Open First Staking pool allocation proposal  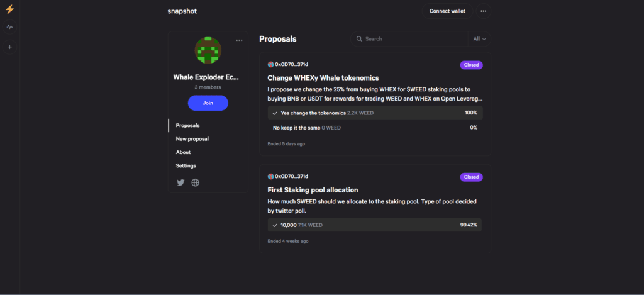click(313, 190)
